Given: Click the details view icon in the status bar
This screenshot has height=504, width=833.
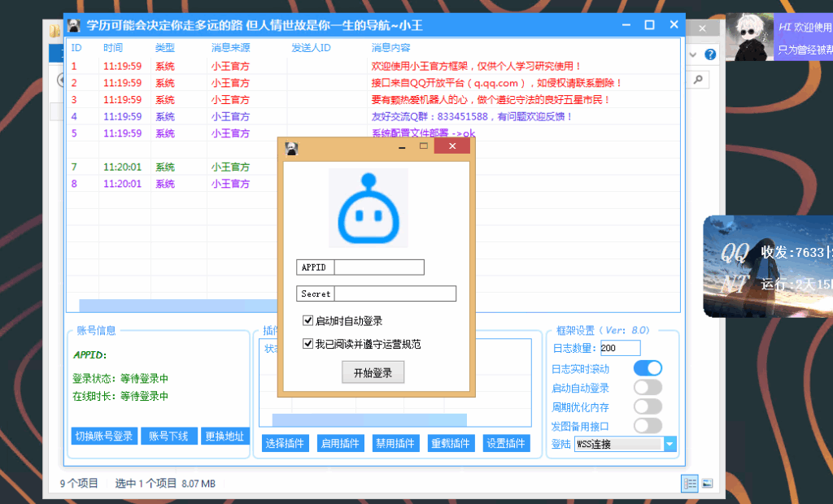Looking at the screenshot, I should [689, 483].
